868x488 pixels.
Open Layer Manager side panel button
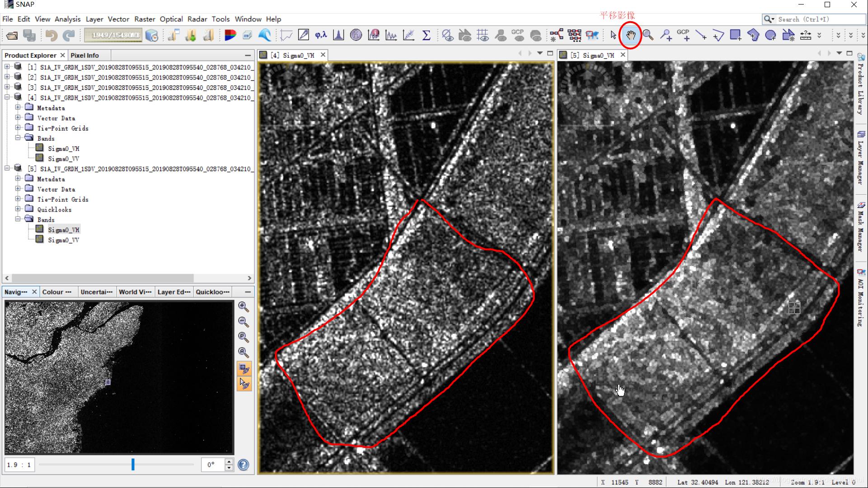(x=861, y=158)
